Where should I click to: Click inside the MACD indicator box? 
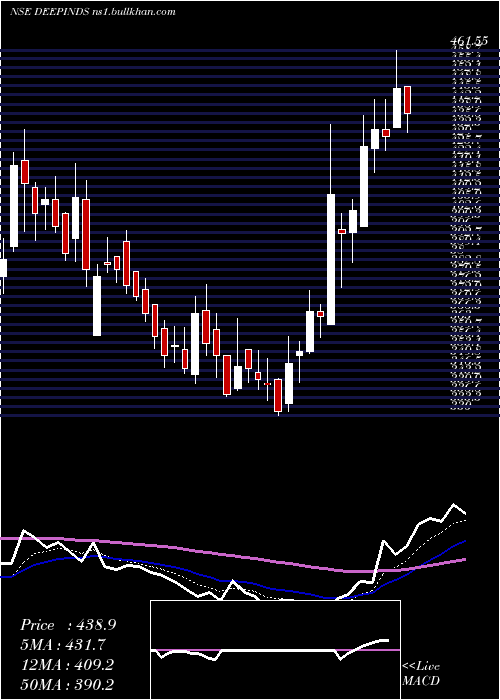click(x=275, y=650)
